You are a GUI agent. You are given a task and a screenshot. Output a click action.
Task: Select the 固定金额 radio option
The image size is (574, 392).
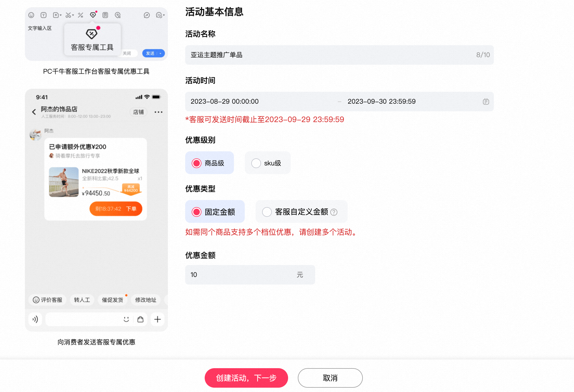(215, 212)
